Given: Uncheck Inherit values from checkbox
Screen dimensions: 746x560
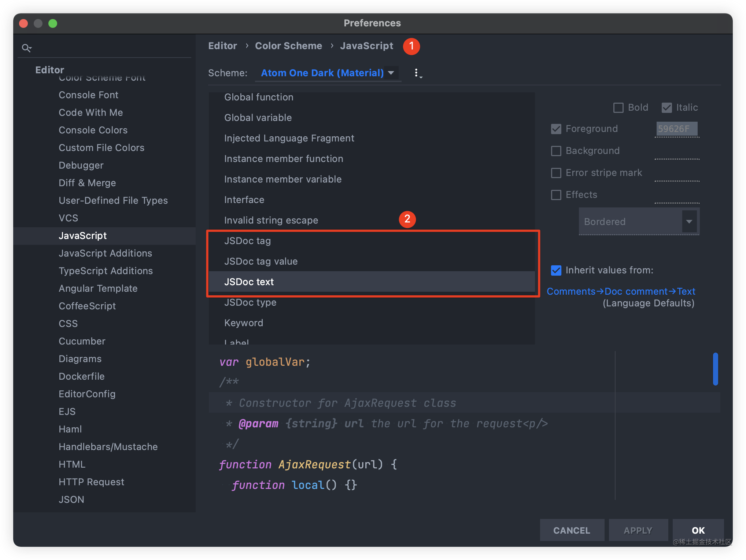Looking at the screenshot, I should (556, 270).
